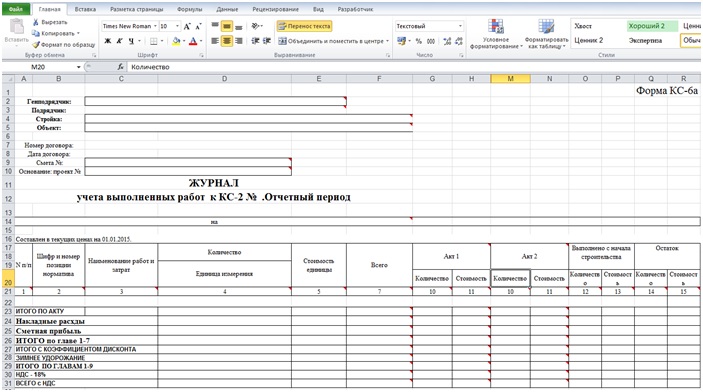The image size is (703, 392).
Task: Apply comma style (000)
Action: [x=431, y=41]
